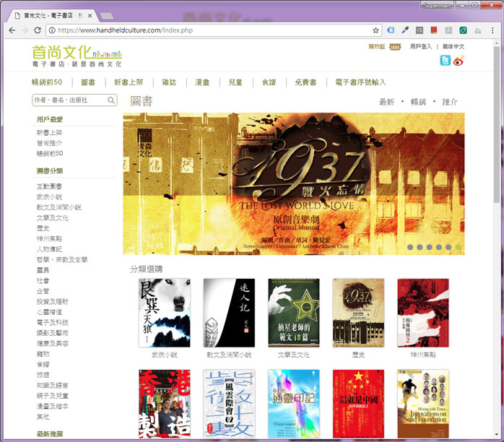Open sidebar category 互動圖書

tap(49, 186)
